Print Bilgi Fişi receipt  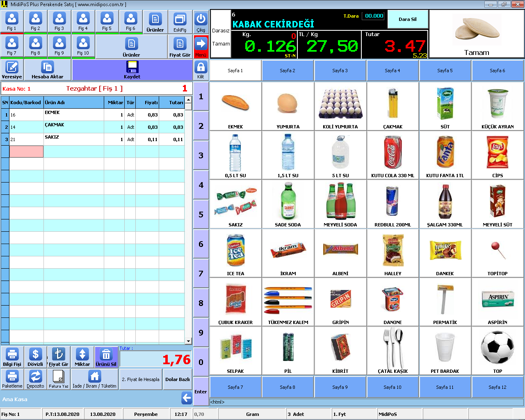point(12,357)
